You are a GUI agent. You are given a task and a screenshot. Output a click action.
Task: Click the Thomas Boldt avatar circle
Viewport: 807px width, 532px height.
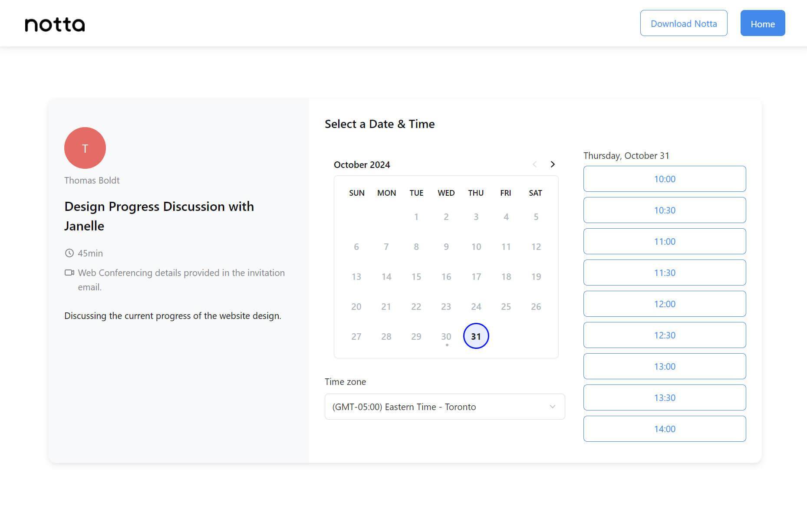pos(85,148)
